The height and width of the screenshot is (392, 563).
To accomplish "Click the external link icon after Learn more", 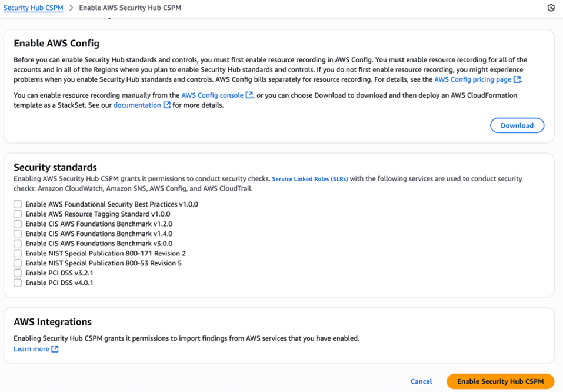I will click(x=54, y=348).
